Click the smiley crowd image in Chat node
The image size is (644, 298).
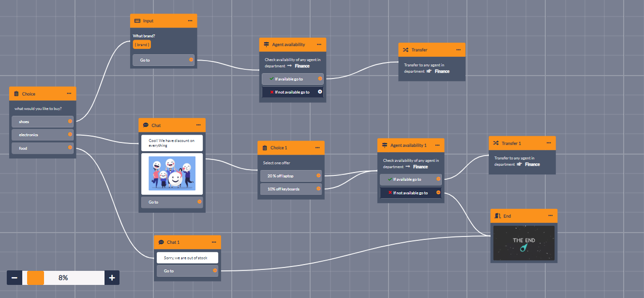tap(172, 173)
